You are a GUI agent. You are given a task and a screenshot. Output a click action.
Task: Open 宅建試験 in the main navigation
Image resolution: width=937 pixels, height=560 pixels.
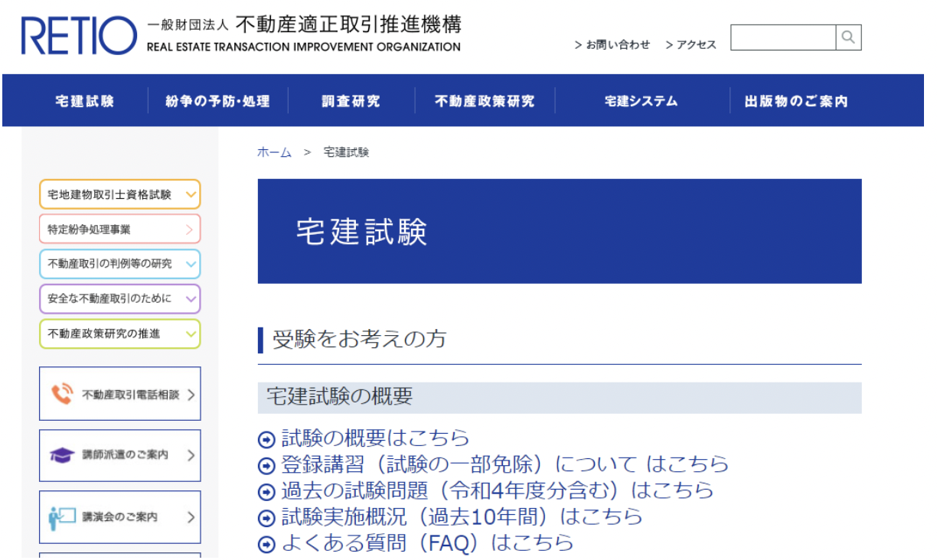coord(85,101)
